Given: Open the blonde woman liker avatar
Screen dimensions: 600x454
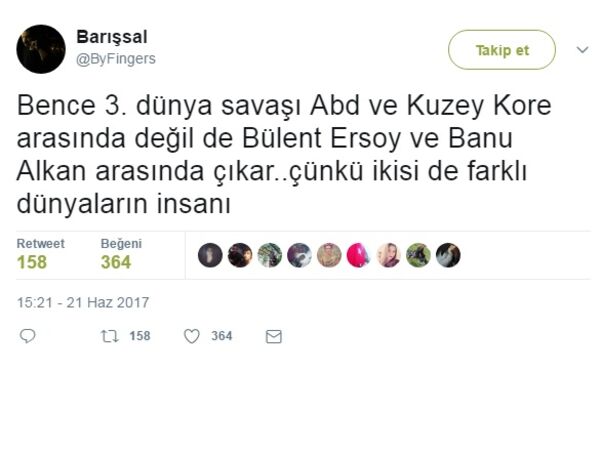Looking at the screenshot, I should click(388, 255).
